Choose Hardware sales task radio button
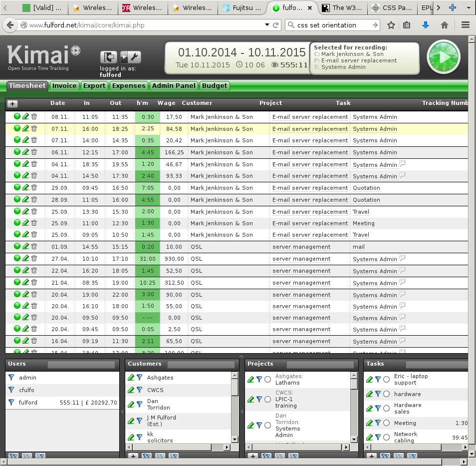The height and width of the screenshot is (466, 476). pos(386,408)
